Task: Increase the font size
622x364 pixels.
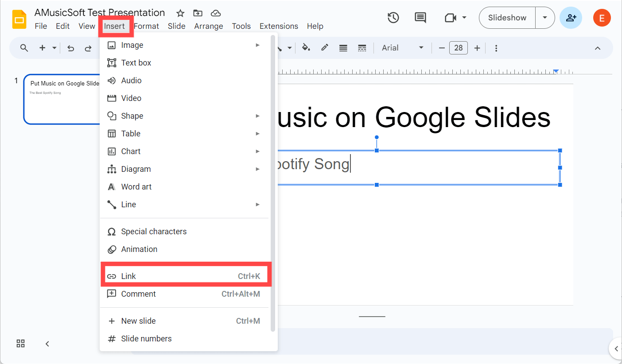Action: click(x=477, y=48)
